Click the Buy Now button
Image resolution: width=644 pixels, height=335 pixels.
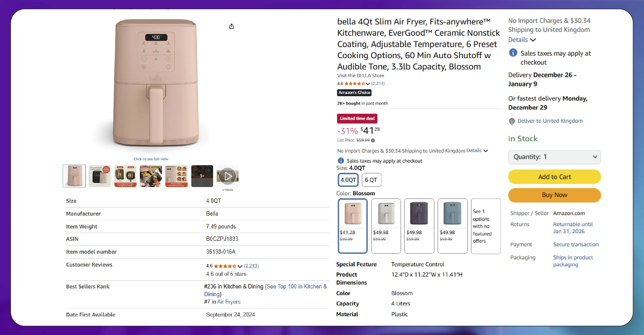point(554,195)
